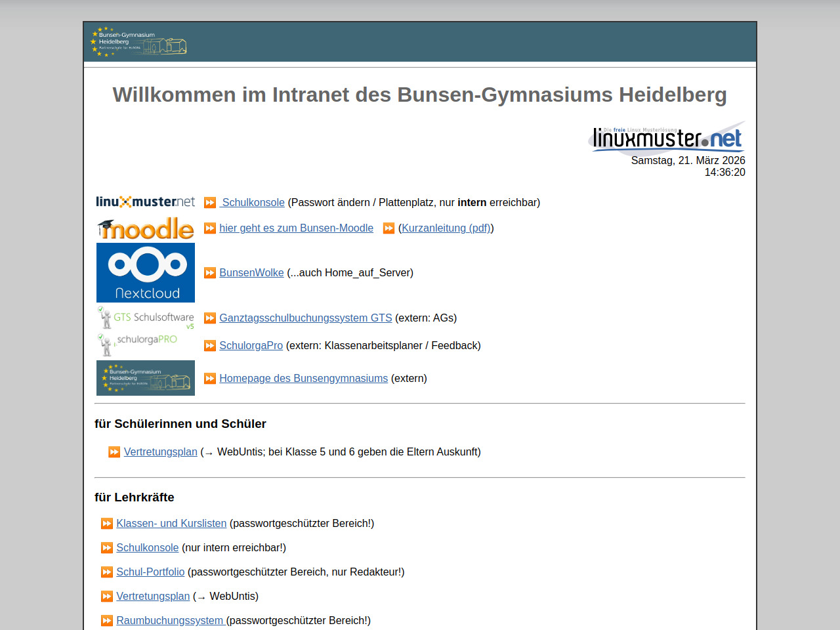840x630 pixels.
Task: Click the Bunsen-Gymnasium logo in header
Action: 138,42
